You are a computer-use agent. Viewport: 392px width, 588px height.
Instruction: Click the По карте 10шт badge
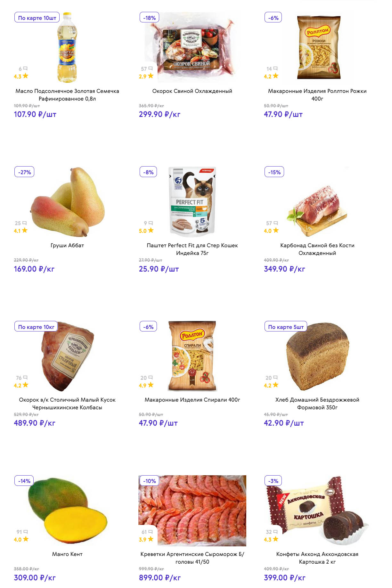[37, 18]
